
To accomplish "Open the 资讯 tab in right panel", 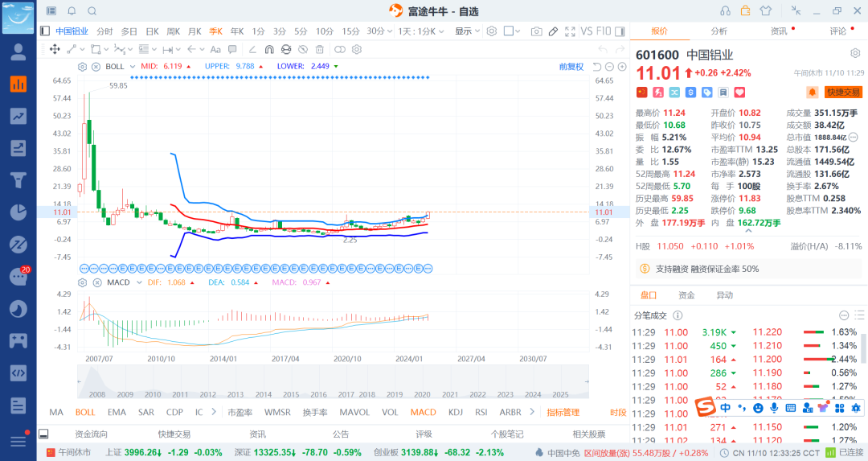I will click(779, 31).
